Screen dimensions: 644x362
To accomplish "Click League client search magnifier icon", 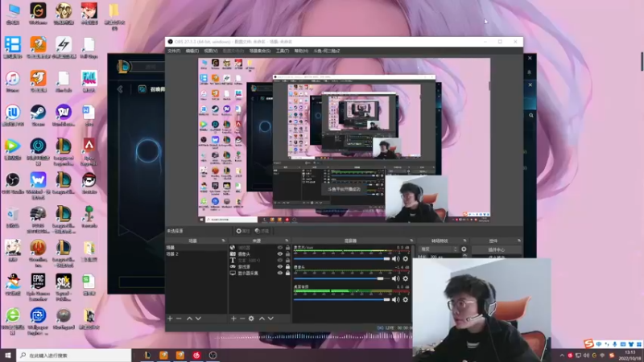I will [x=531, y=116].
